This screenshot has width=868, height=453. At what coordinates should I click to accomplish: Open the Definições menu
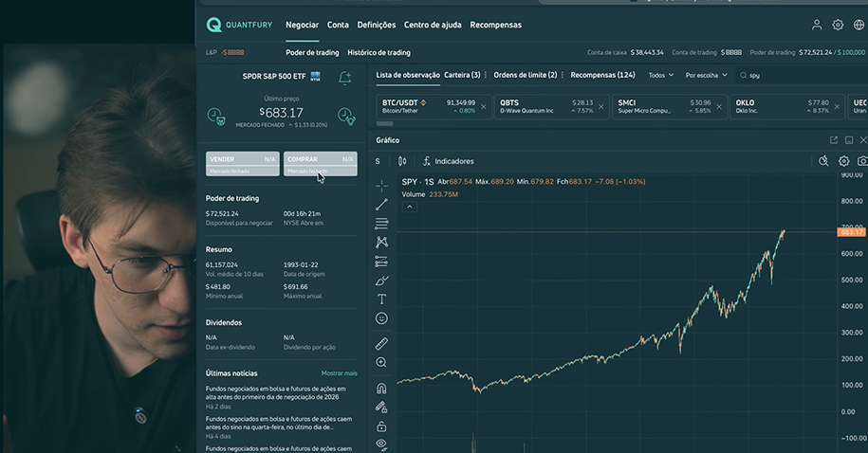[376, 25]
